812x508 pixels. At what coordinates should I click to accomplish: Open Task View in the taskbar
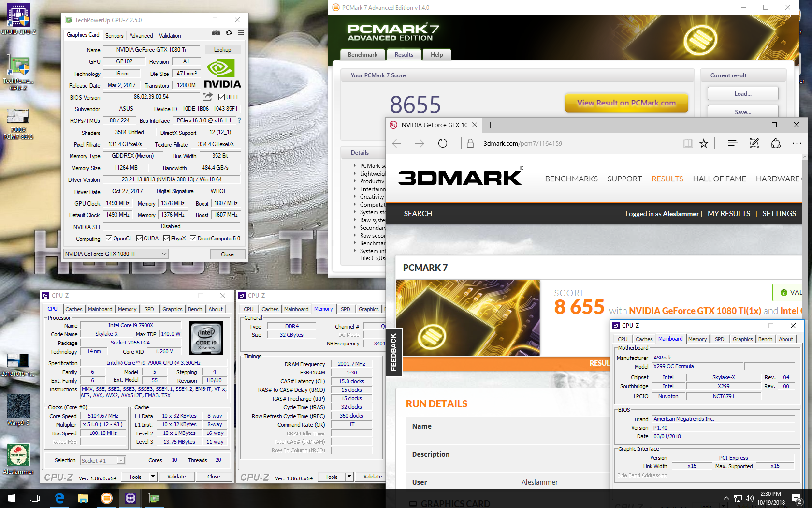tap(35, 498)
